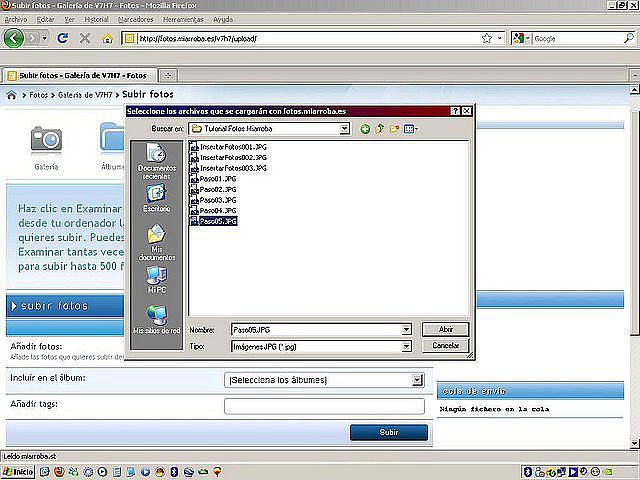Click the dialog help question mark button

tap(455, 111)
